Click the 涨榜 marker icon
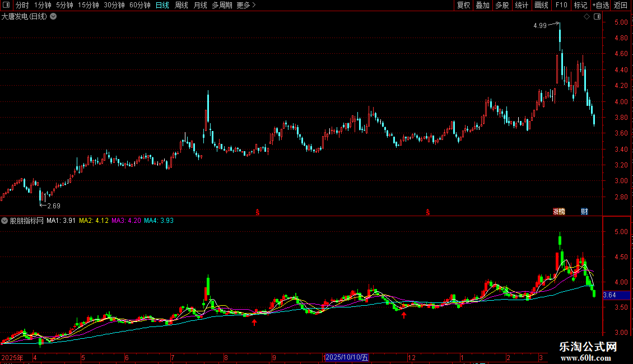The height and width of the screenshot is (364, 633). click(559, 212)
